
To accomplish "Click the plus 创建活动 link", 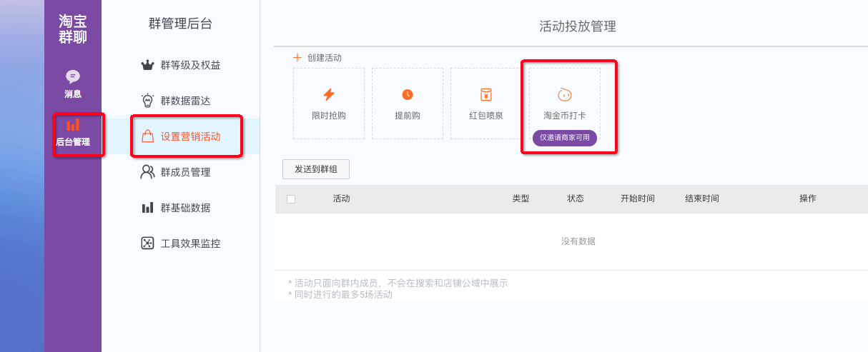I will [317, 57].
